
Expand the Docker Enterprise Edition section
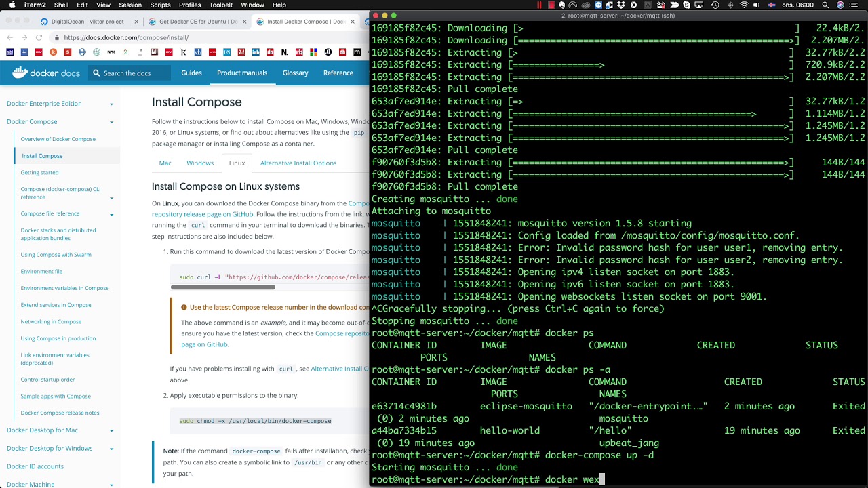pyautogui.click(x=111, y=104)
